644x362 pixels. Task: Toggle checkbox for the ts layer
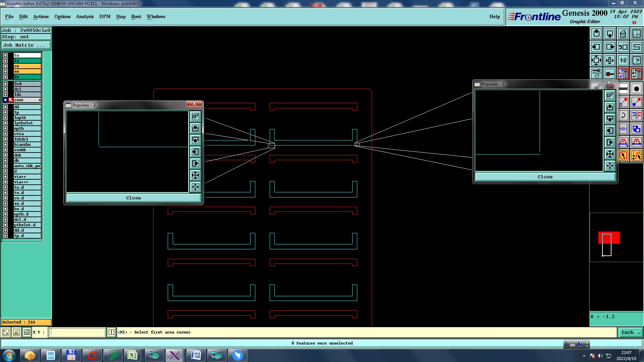(x=5, y=61)
